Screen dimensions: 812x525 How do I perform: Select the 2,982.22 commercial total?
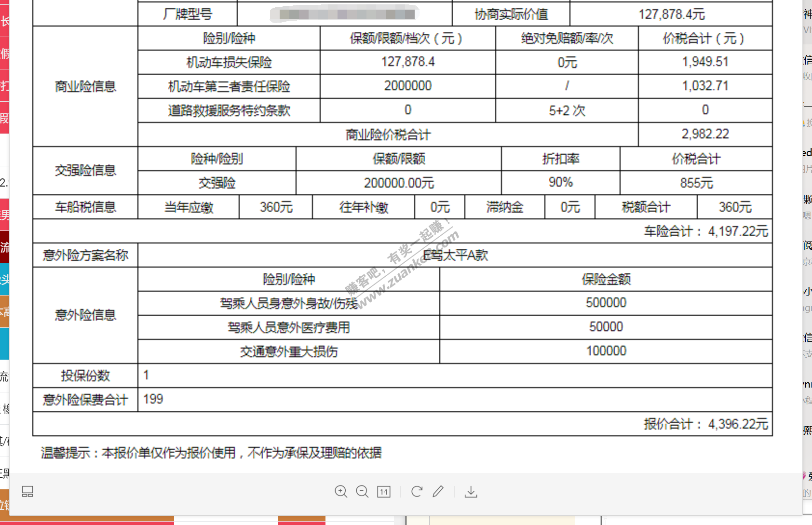[705, 134]
